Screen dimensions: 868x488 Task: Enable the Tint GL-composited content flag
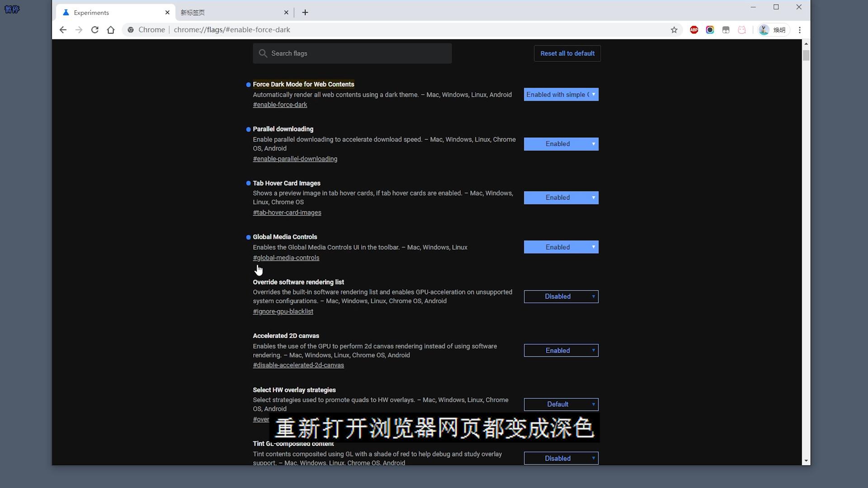561,458
